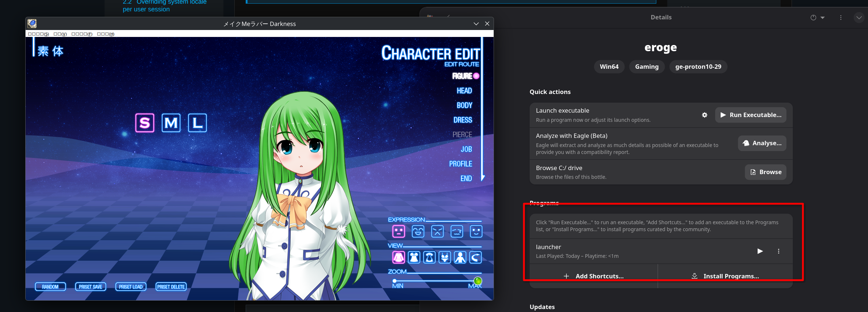Select the crying face expression icon
Image resolution: width=868 pixels, height=312 pixels.
(457, 231)
